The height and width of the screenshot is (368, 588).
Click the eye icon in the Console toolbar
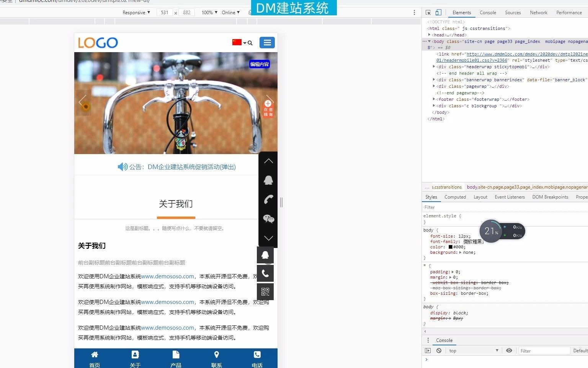tap(509, 350)
